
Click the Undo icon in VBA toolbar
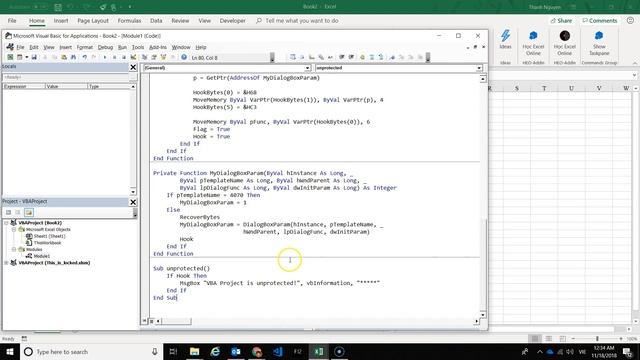(84, 58)
